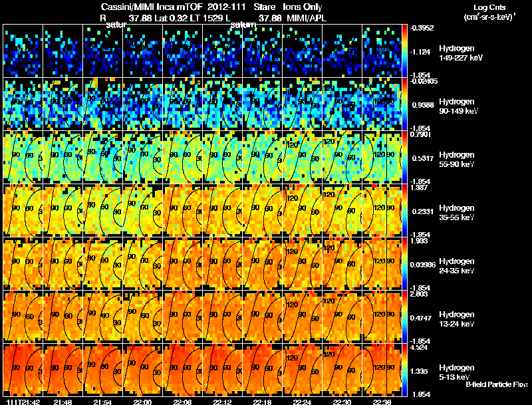Click the '-0.3952' colorbar maximum value
Image resolution: width=532 pixels, height=405 pixels.
422,28
